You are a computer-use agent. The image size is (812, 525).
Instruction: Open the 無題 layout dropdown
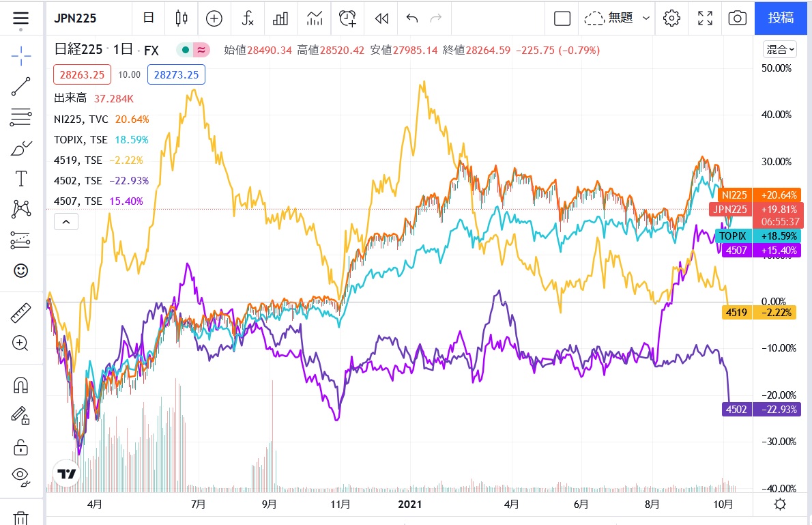click(618, 18)
